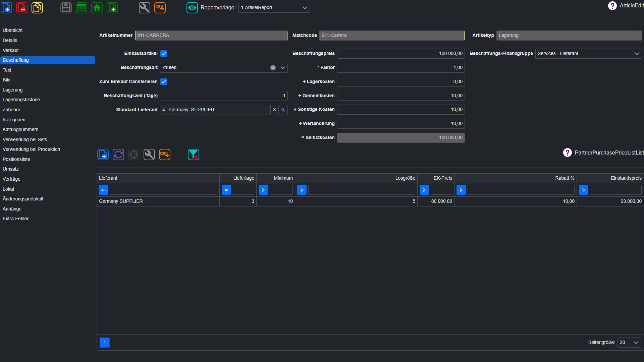Open the top toolbar wrench settings
The width and height of the screenshot is (644, 362).
[x=145, y=8]
